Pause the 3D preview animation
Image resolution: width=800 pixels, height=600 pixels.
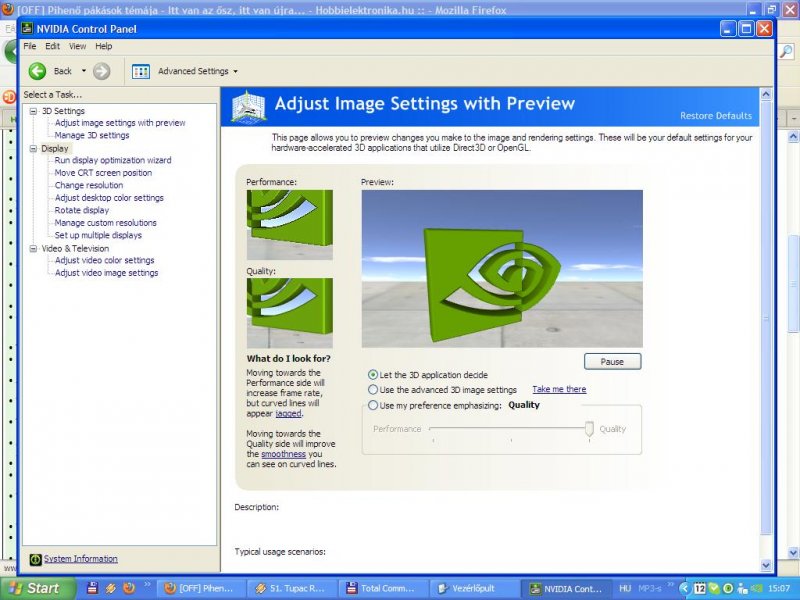point(612,362)
